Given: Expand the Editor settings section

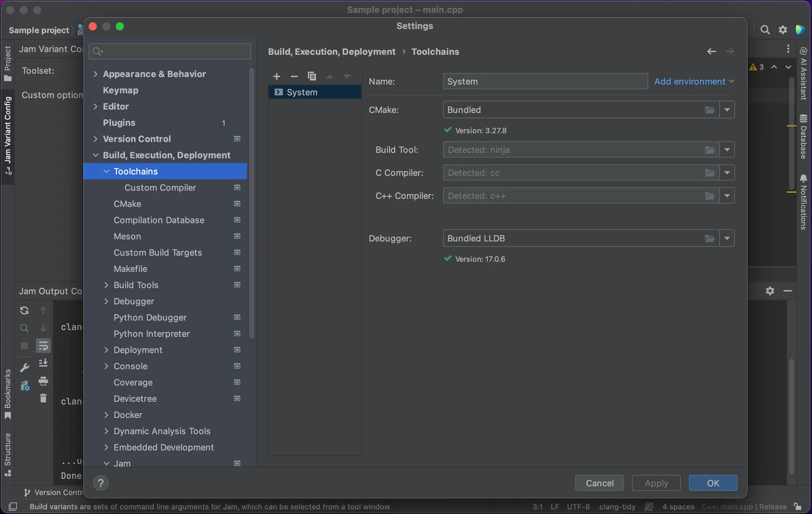Looking at the screenshot, I should pyautogui.click(x=95, y=107).
